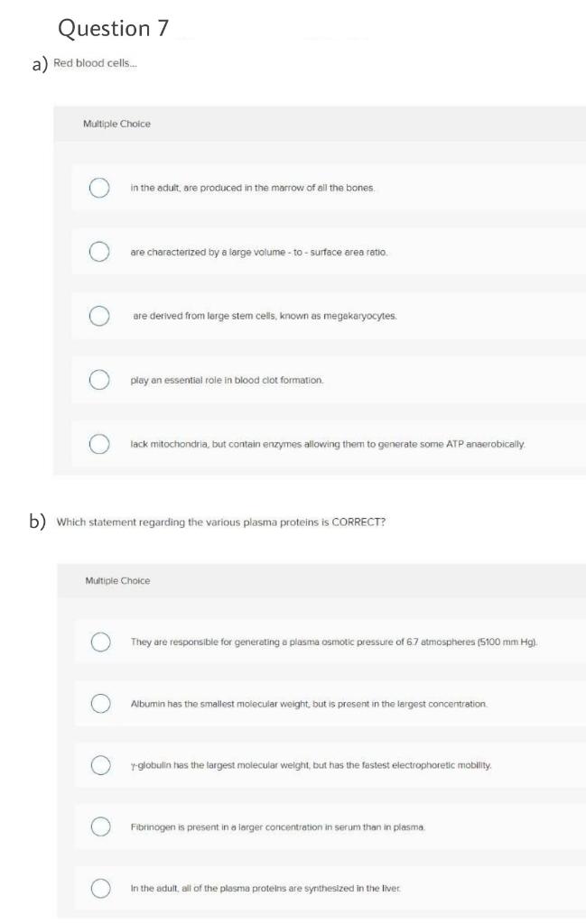Pick the "lack mitochondria" answer for question 7a
Viewport: 586px width, 924px height.
[x=98, y=441]
